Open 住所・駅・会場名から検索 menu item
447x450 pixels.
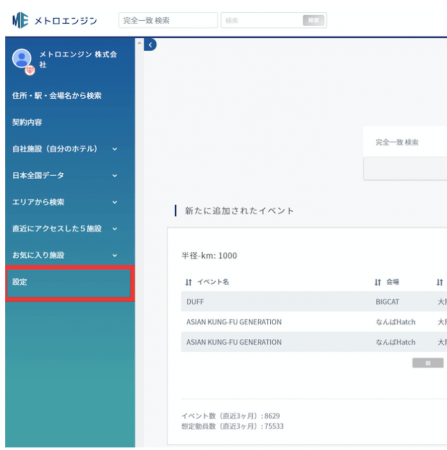57,96
